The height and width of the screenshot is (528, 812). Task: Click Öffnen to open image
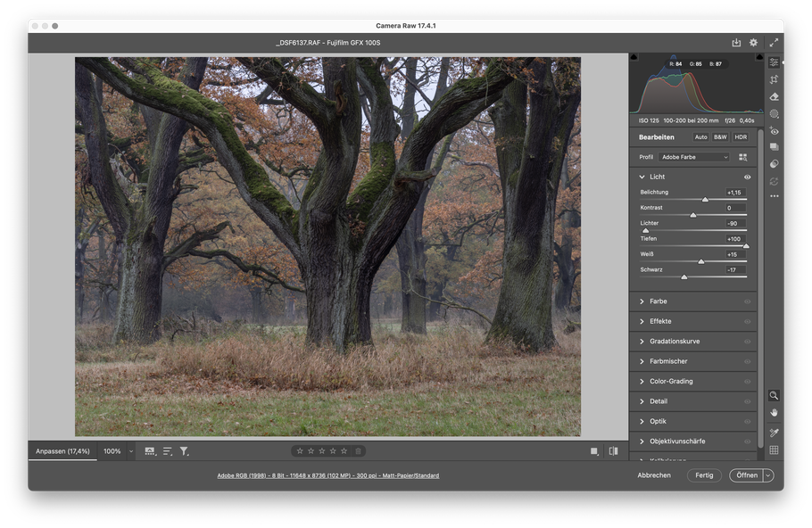746,475
